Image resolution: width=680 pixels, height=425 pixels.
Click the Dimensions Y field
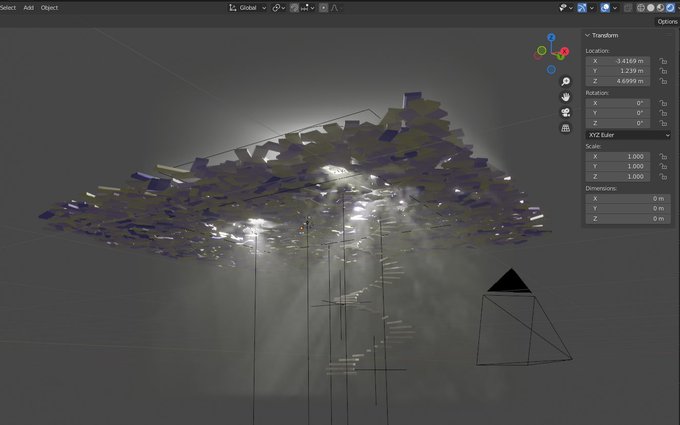[628, 209]
